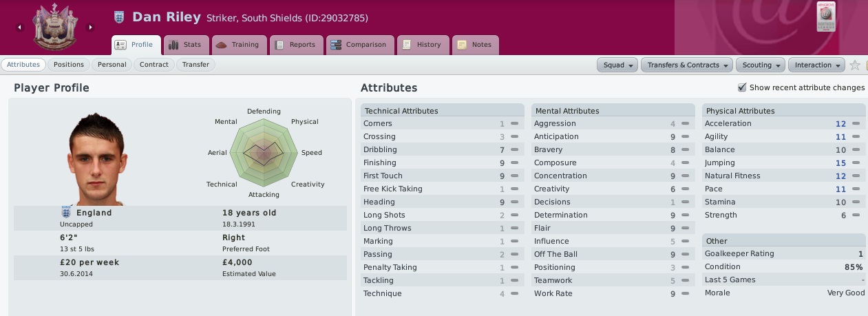868x316 pixels.
Task: Click the South Shields club crest
Action: click(x=55, y=27)
